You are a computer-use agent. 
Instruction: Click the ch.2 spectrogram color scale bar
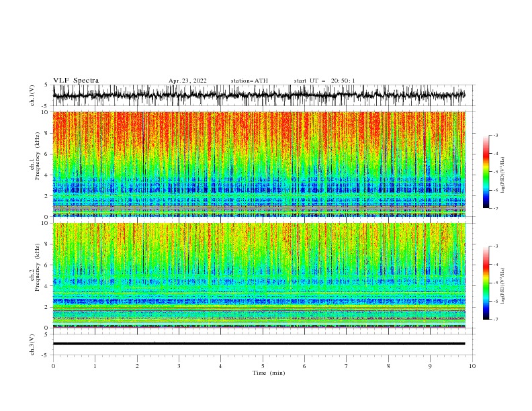coord(486,283)
